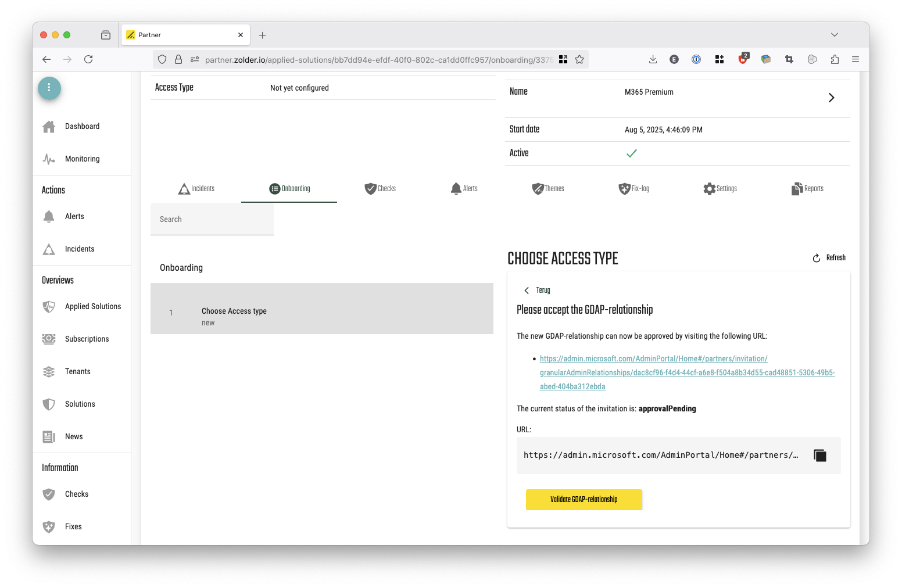Click the Refresh button

(829, 258)
